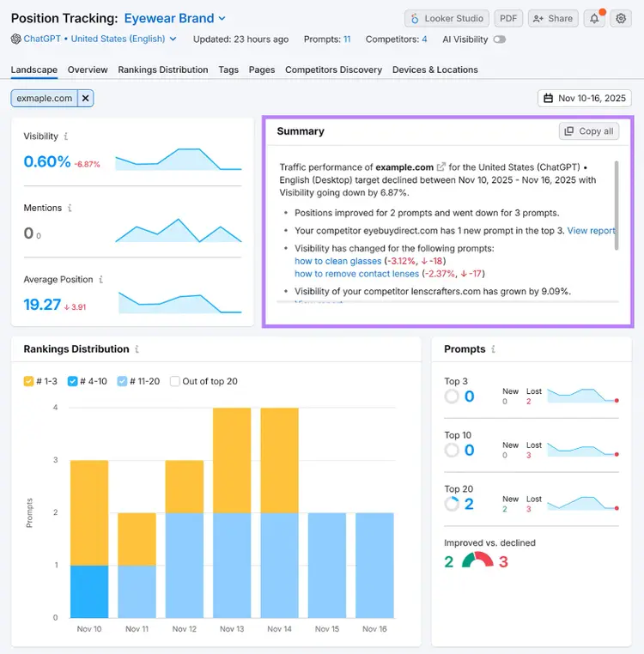Click Top 20 New value 2
This screenshot has height=654, width=644.
(505, 509)
